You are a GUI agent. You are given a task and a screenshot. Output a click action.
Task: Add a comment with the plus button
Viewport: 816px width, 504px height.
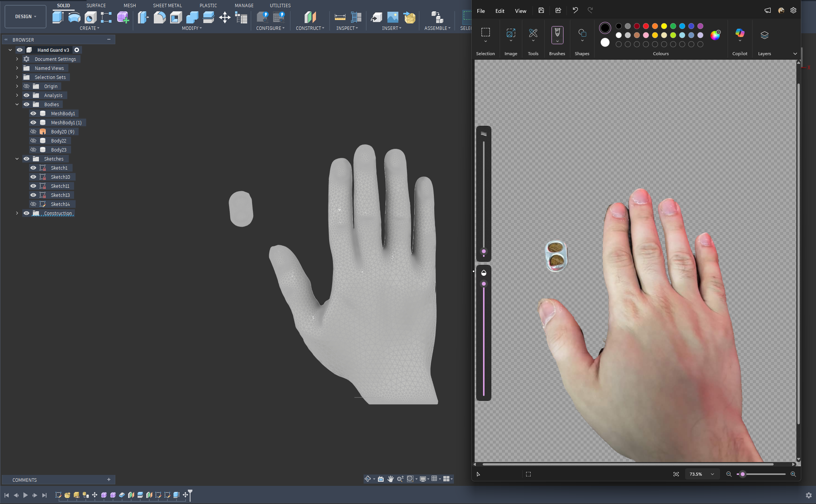click(109, 480)
